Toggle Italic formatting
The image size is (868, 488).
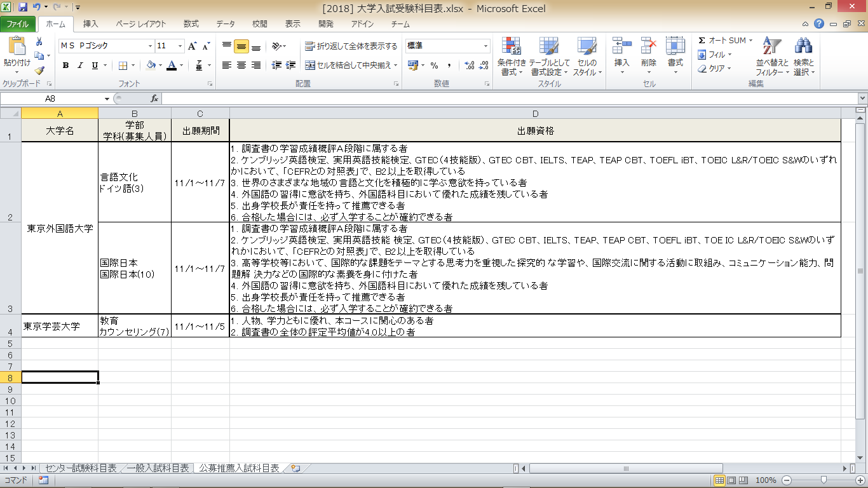[x=81, y=65]
